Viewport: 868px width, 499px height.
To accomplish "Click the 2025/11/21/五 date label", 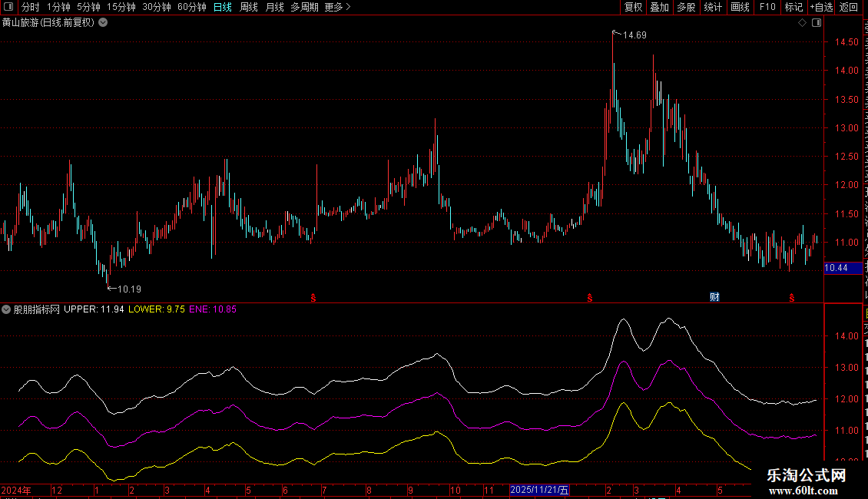I will pos(539,490).
